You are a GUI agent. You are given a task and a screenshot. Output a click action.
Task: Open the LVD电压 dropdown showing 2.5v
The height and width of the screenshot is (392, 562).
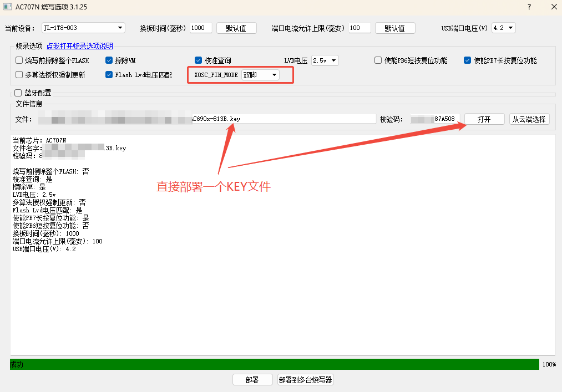click(x=325, y=60)
